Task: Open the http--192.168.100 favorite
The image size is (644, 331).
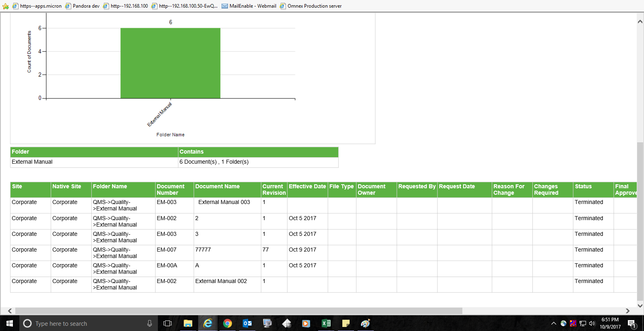Action: point(126,6)
